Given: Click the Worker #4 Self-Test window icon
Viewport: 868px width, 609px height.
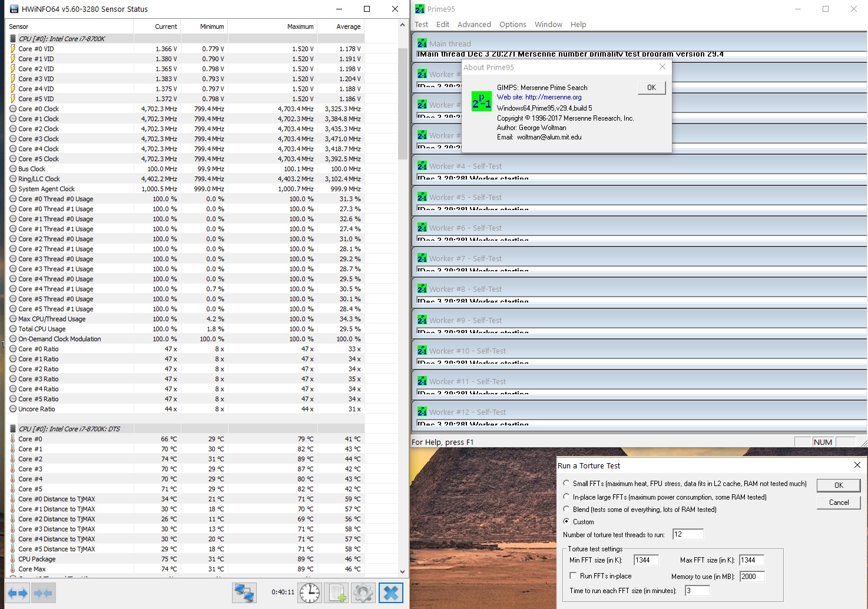Looking at the screenshot, I should [x=422, y=166].
